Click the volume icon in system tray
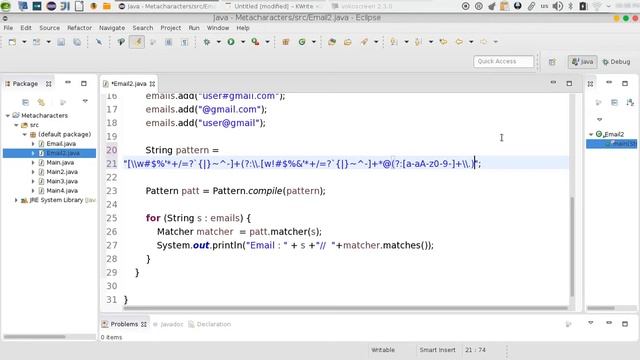This screenshot has height=360, width=640. tap(558, 6)
